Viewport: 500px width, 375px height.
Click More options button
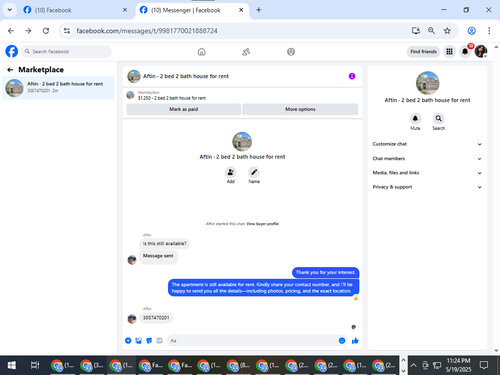pos(300,109)
